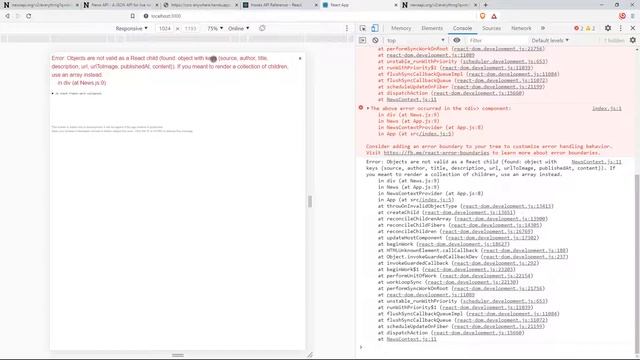Screen dimensions: 640x360
Task: Click the viewport corner resize handle
Action: coord(310,355)
